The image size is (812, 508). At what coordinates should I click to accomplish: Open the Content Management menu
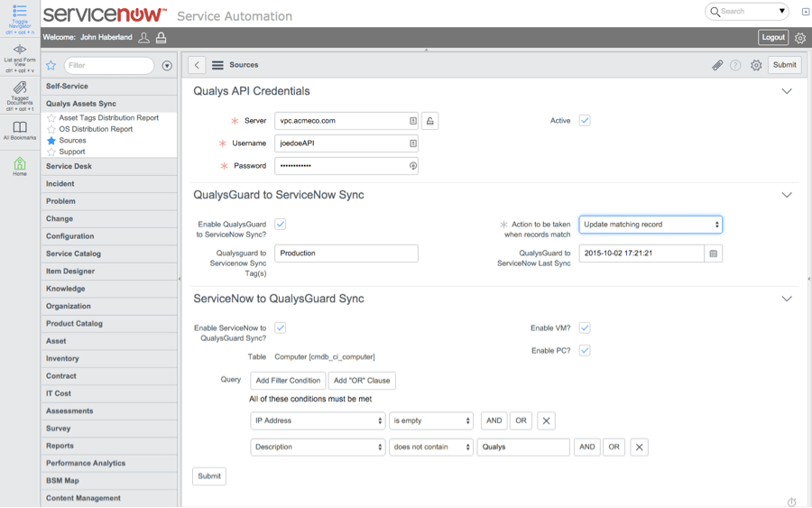point(109,498)
